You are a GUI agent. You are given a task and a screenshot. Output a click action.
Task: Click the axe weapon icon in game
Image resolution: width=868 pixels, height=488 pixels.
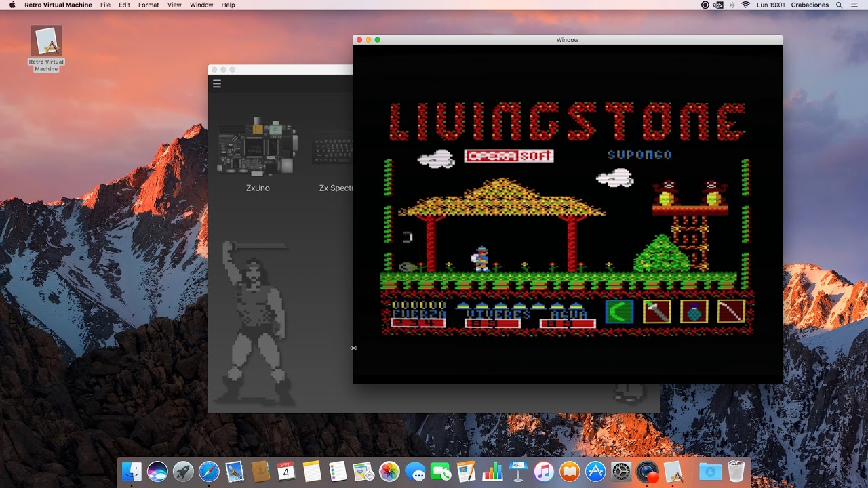coord(656,312)
